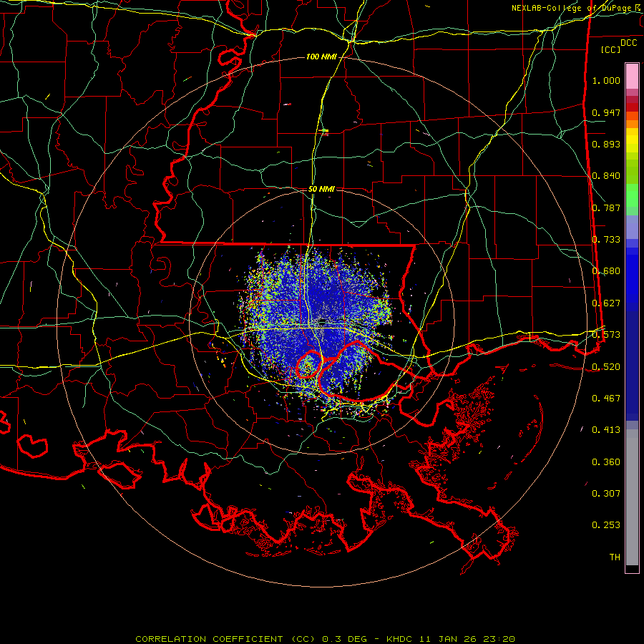This screenshot has height=644, width=644.
Task: Click the 0.573 legend value
Action: [x=606, y=335]
